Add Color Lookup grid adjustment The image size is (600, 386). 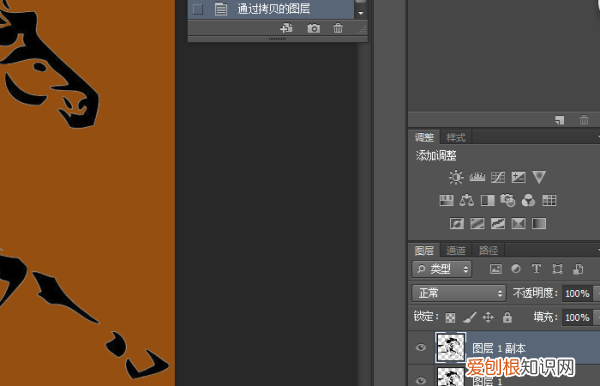pos(549,200)
